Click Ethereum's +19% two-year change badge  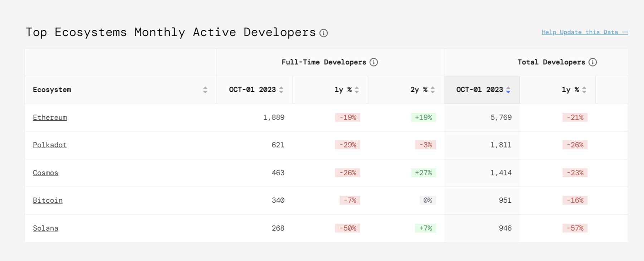423,117
